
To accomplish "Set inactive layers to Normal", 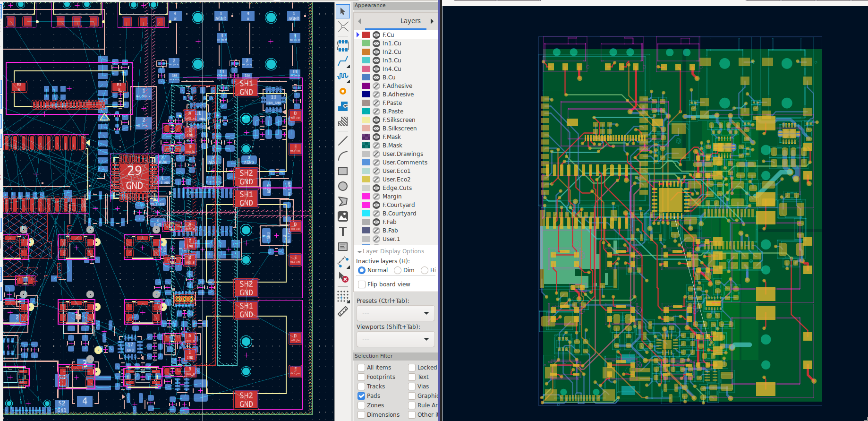I will (362, 270).
